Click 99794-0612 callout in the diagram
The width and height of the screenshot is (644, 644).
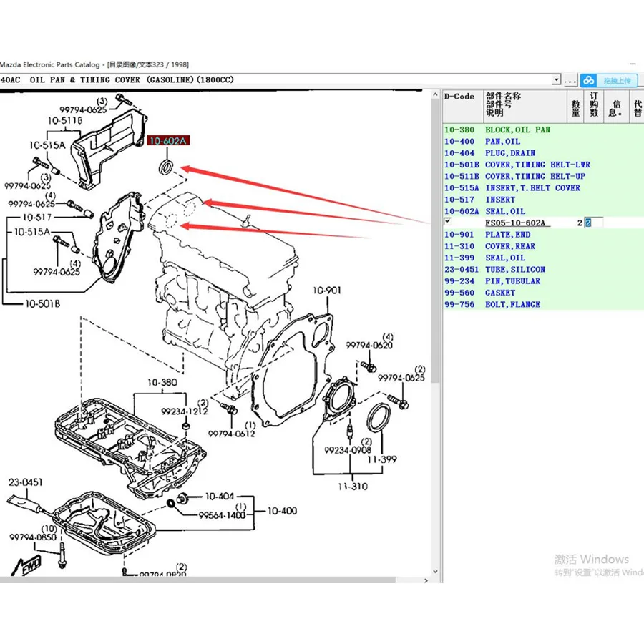click(231, 434)
